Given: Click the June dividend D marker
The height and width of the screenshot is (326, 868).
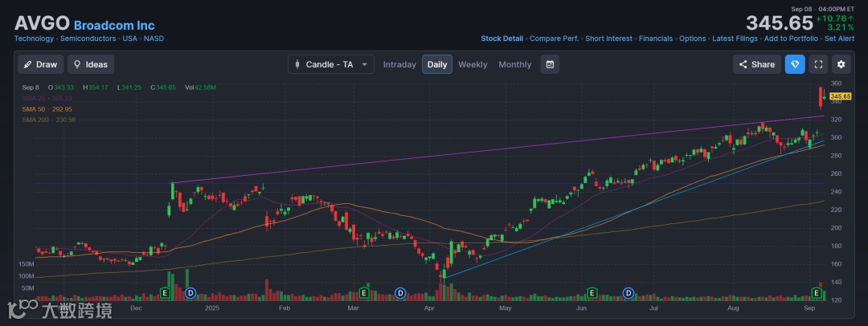Looking at the screenshot, I should (x=628, y=292).
